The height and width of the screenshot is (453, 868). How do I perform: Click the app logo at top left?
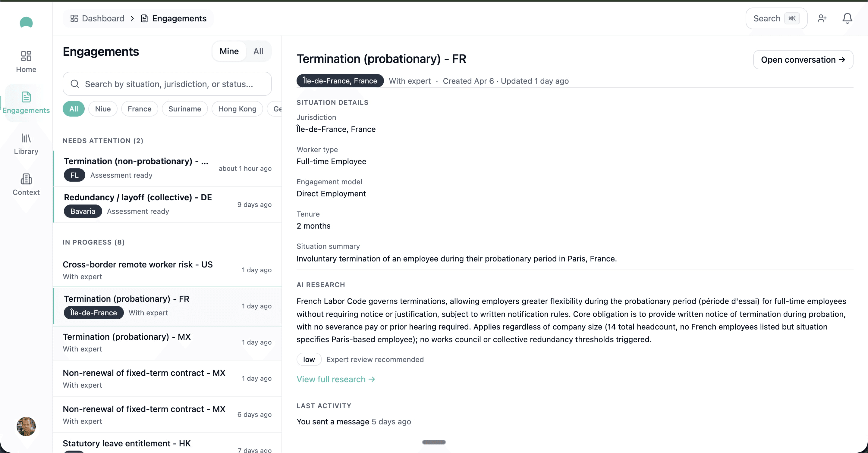pos(26,23)
